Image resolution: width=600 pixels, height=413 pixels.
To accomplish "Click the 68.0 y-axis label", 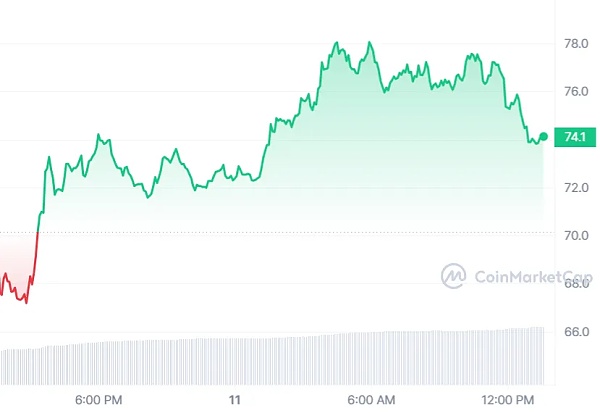I will pos(576,284).
